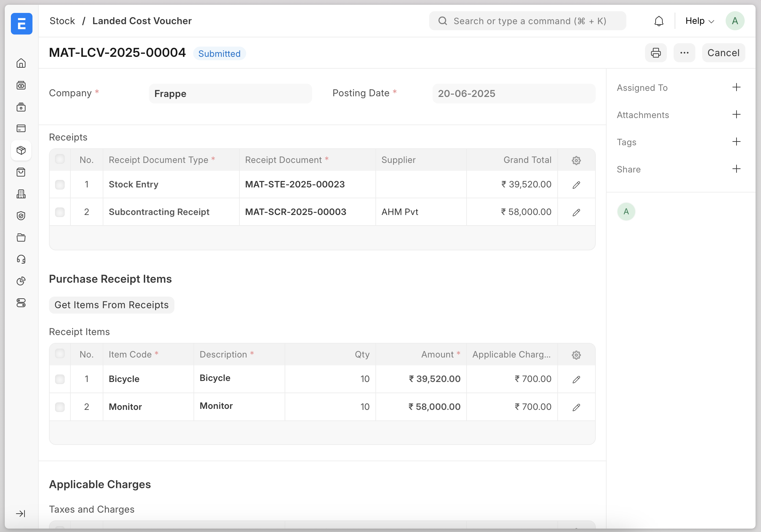Open Receipts table column settings gear
The height and width of the screenshot is (532, 761).
(576, 160)
